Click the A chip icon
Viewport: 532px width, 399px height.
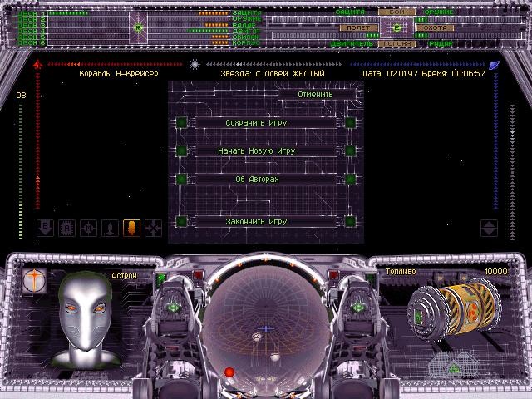[66, 228]
